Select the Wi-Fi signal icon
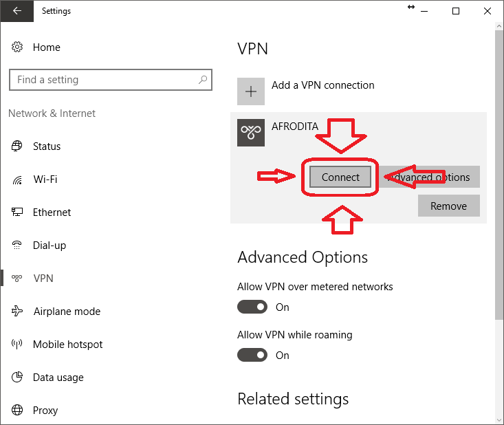 (x=17, y=179)
